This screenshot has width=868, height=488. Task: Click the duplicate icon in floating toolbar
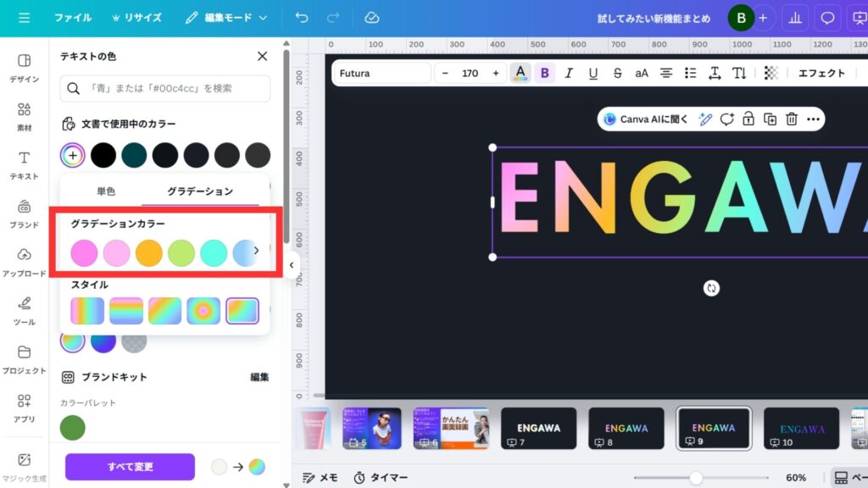tap(770, 119)
